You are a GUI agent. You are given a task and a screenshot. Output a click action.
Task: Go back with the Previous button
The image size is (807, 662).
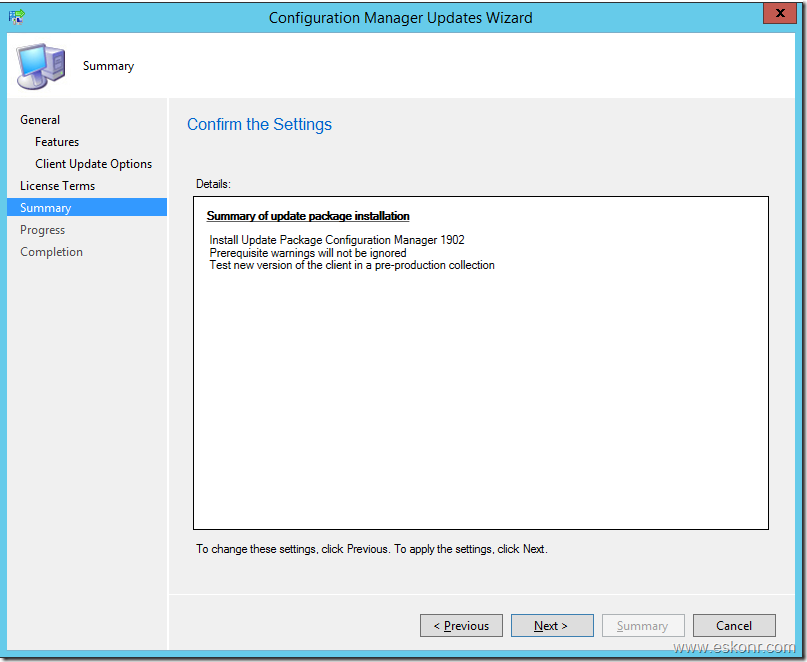[461, 625]
